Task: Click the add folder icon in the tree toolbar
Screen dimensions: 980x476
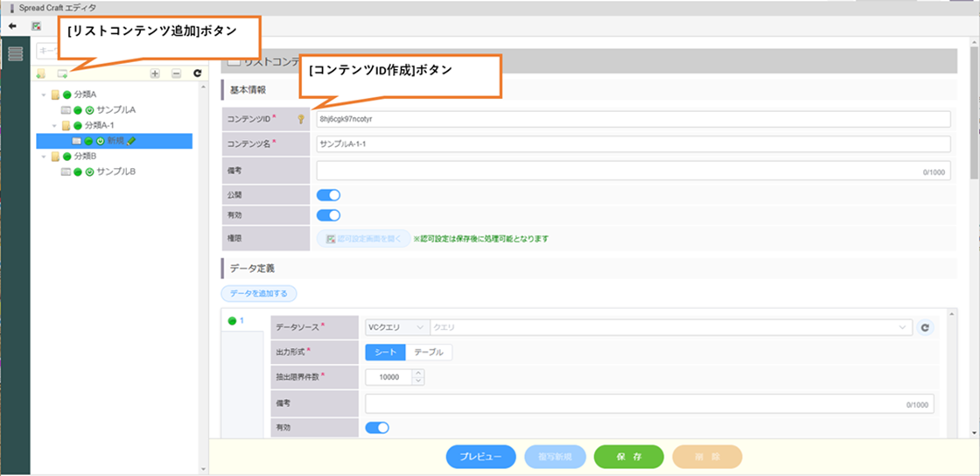Action: tap(41, 73)
